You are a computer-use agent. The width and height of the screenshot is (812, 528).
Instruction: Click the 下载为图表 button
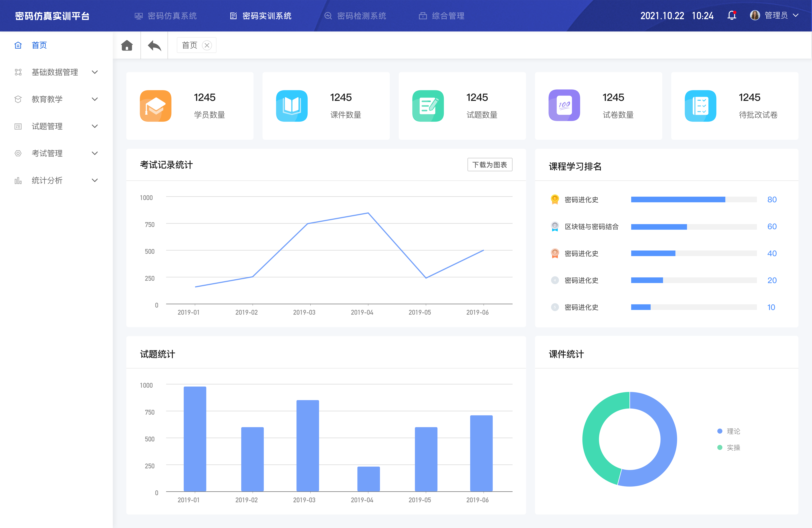[x=490, y=165]
